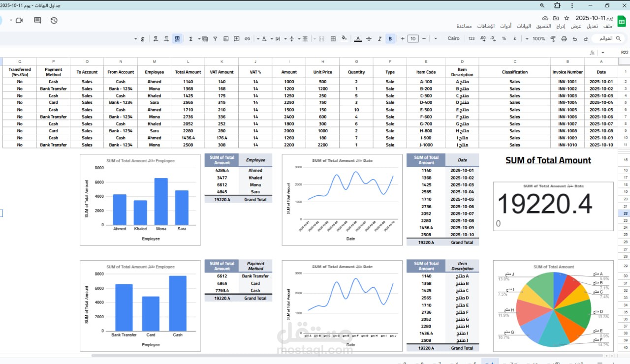Insert a link using the chain icon
The height and width of the screenshot is (364, 630).
click(247, 38)
